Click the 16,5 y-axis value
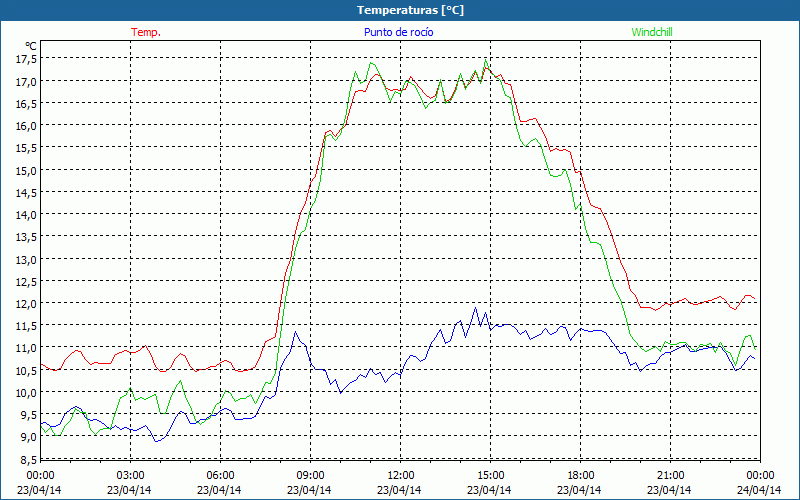 tap(26, 104)
